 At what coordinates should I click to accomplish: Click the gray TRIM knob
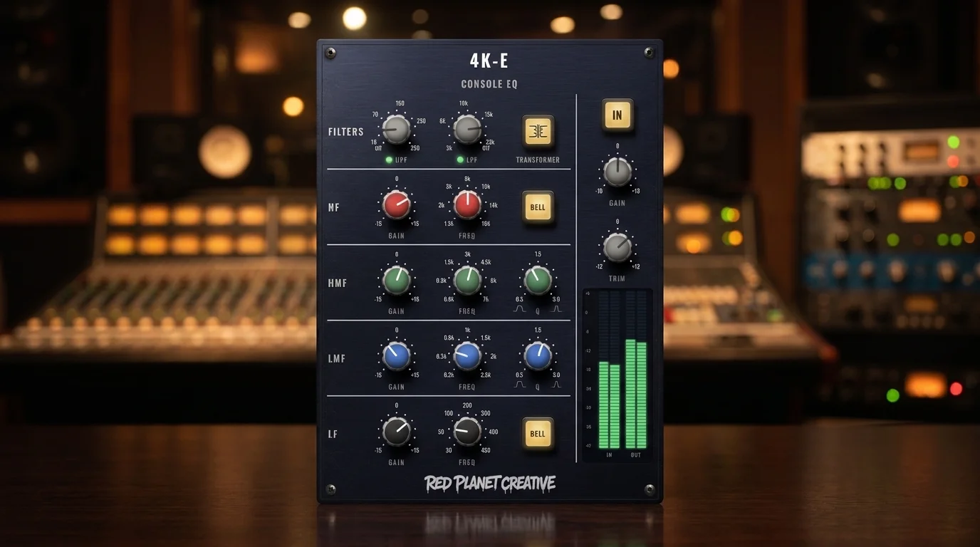[617, 247]
